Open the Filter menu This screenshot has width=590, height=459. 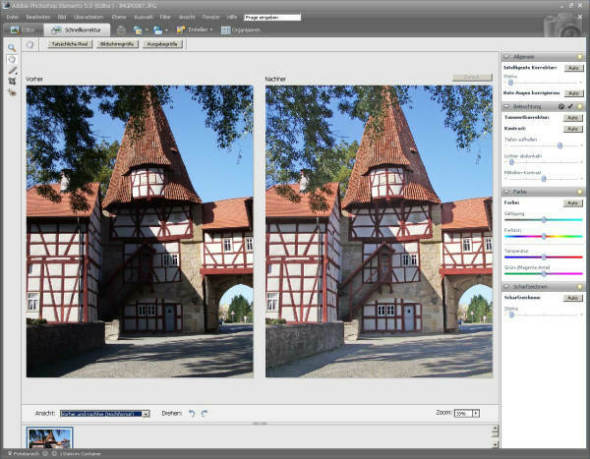[165, 17]
